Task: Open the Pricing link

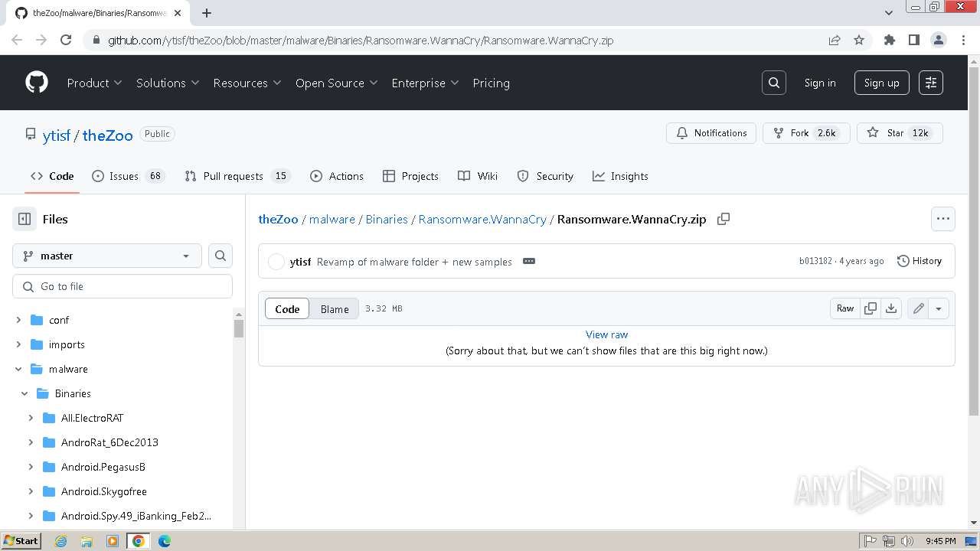Action: 491,83
